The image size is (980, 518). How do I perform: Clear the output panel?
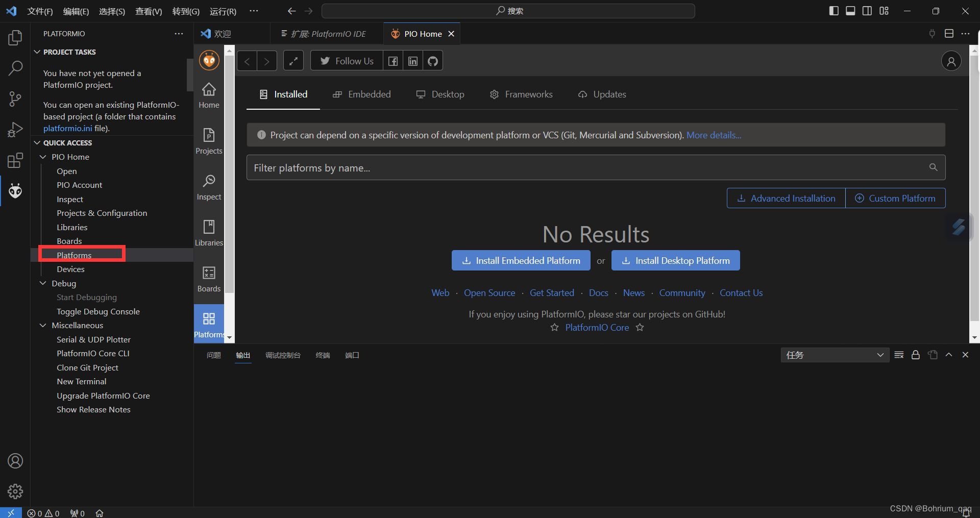pos(899,355)
